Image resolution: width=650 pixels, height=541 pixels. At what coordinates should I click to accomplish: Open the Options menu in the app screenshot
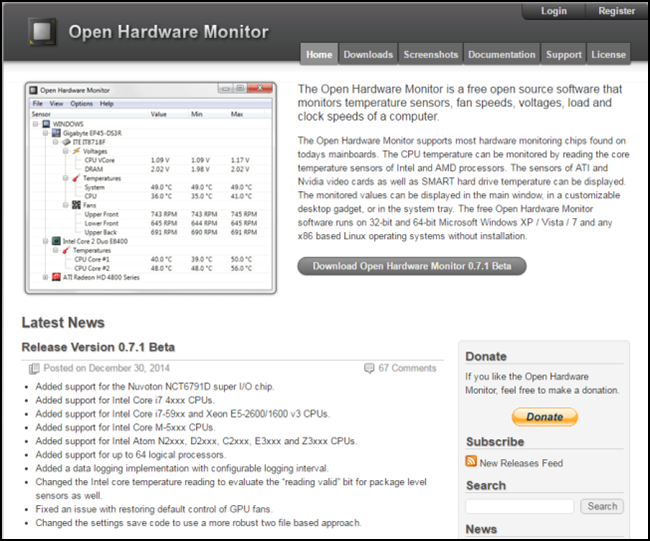pyautogui.click(x=81, y=104)
